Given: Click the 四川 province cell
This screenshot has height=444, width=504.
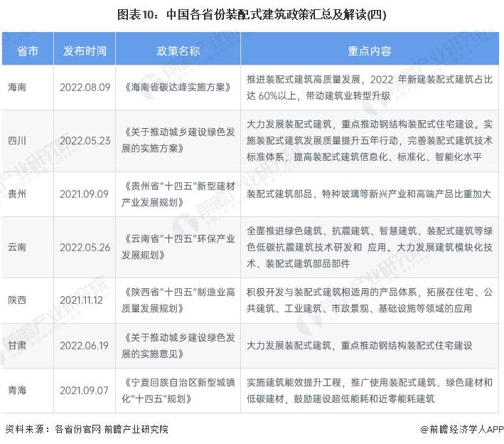Looking at the screenshot, I should [x=18, y=140].
